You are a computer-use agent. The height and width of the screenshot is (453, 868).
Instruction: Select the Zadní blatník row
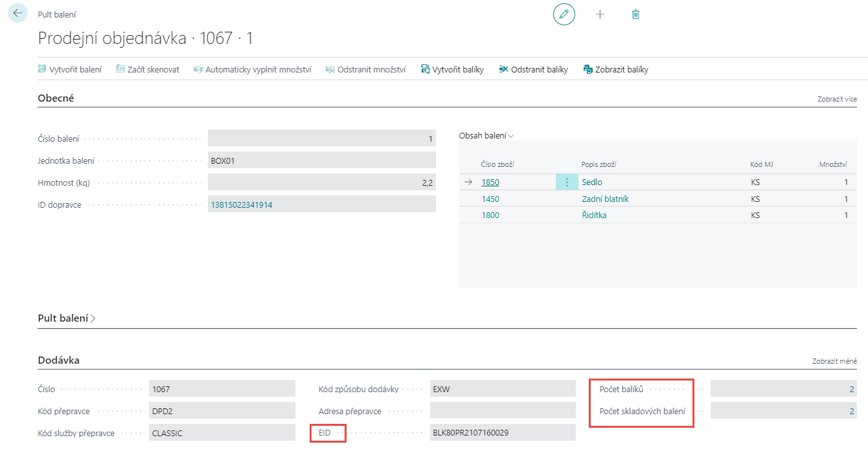[605, 199]
